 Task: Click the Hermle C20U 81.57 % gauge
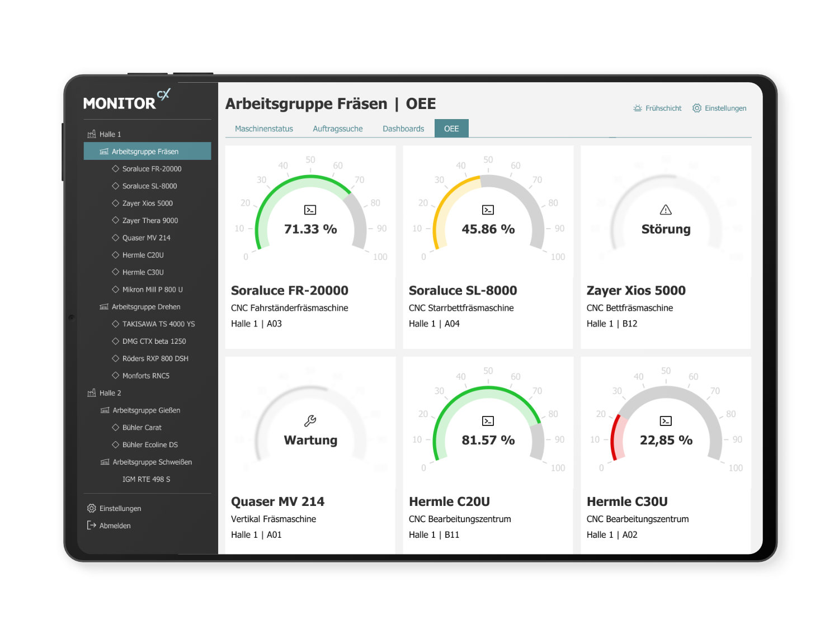pos(488,425)
